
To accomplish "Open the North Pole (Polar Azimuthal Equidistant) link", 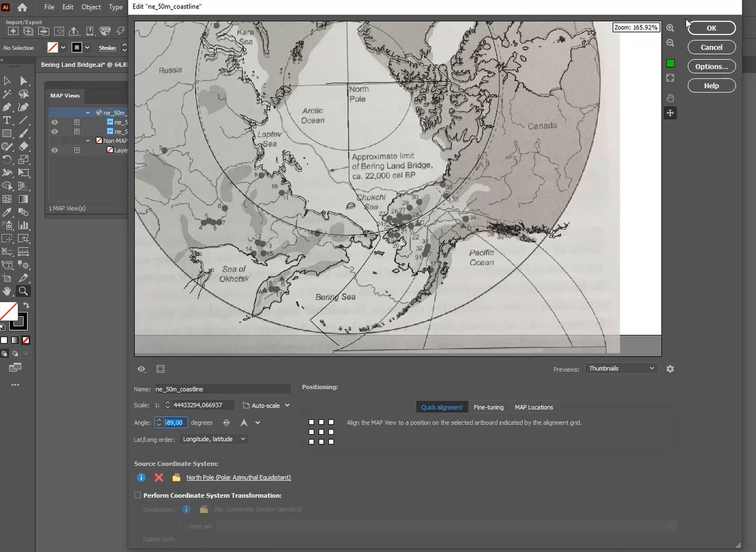I will 238,478.
